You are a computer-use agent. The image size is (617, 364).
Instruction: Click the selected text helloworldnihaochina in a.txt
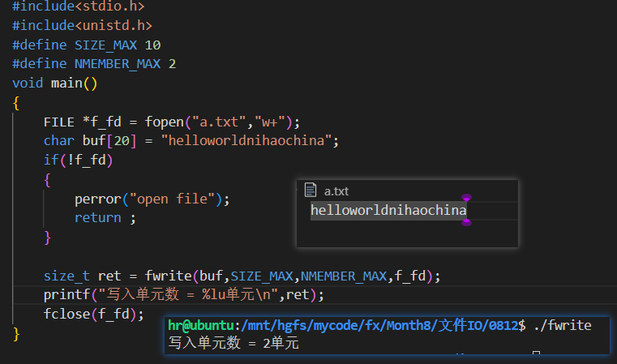388,210
